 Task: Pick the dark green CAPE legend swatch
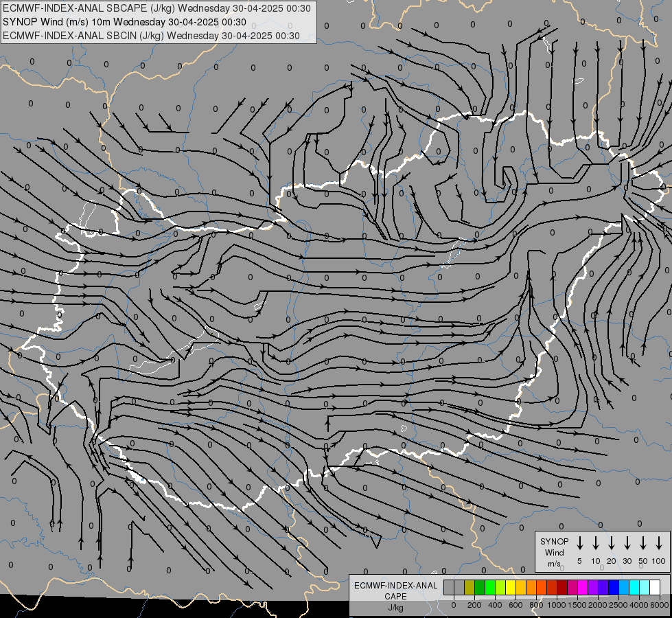pyautogui.click(x=480, y=587)
